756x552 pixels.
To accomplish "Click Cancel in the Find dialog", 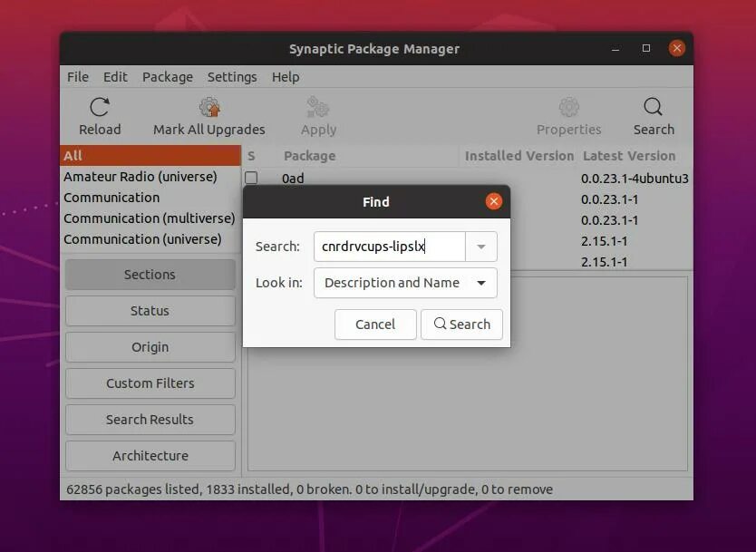I will point(375,324).
